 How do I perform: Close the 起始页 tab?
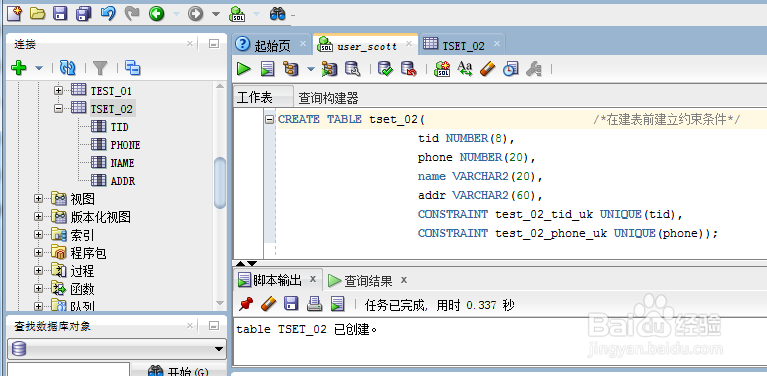303,44
